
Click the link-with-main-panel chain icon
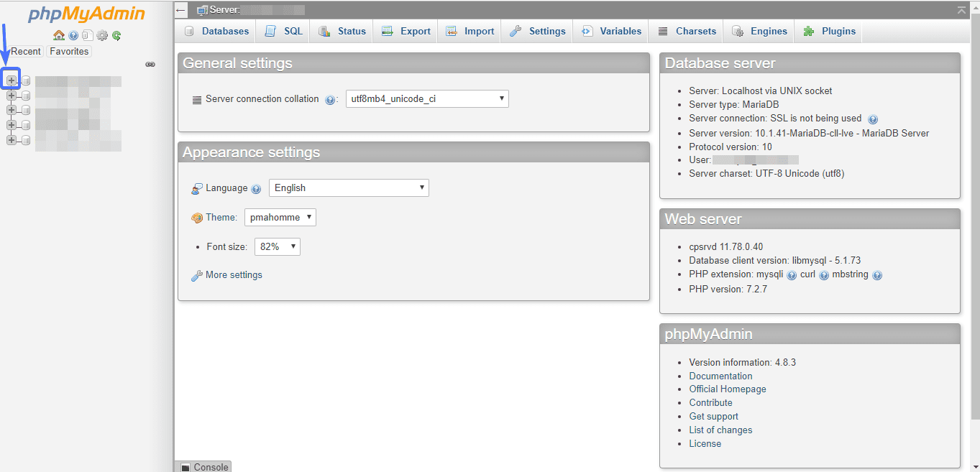150,65
